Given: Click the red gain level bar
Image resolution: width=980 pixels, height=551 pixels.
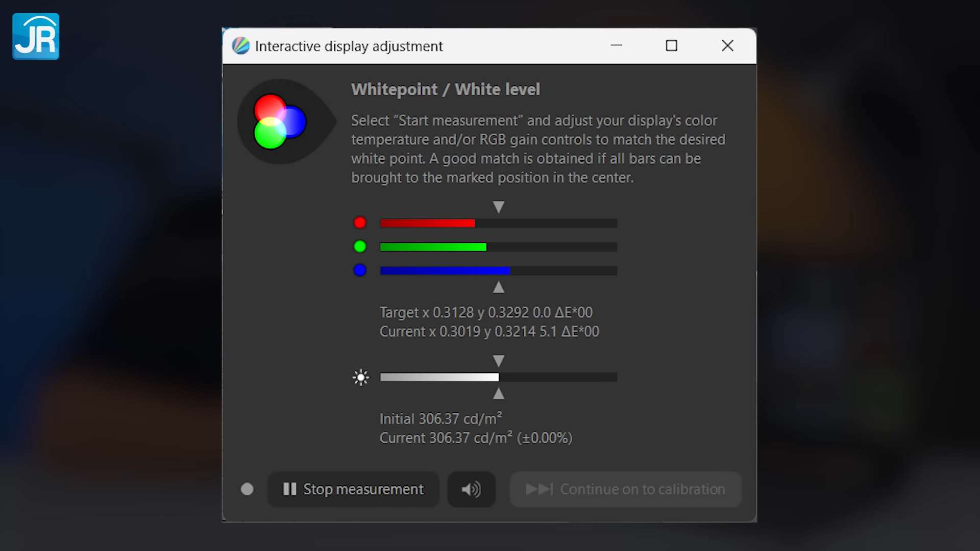Looking at the screenshot, I should pos(499,223).
